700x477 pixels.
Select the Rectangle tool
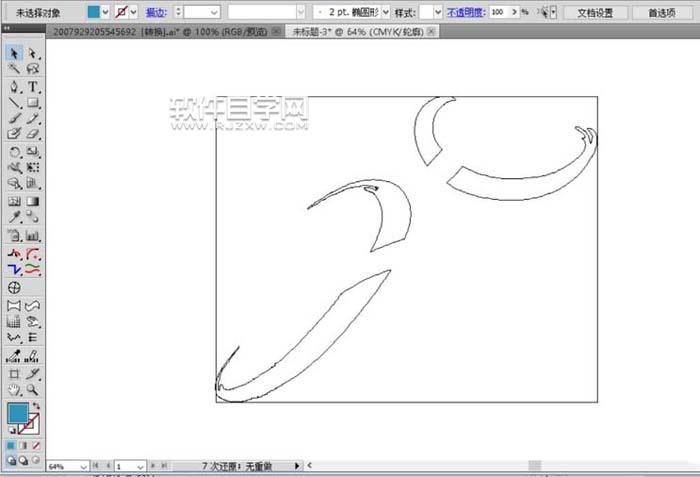[33, 103]
